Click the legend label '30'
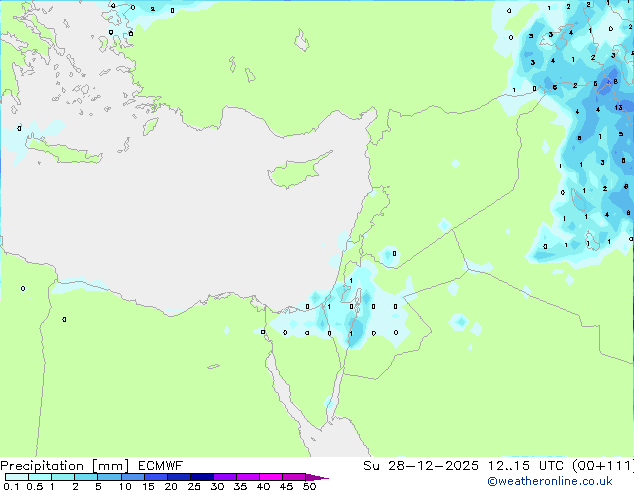Screen dimensions: 634x490 pos(217,486)
